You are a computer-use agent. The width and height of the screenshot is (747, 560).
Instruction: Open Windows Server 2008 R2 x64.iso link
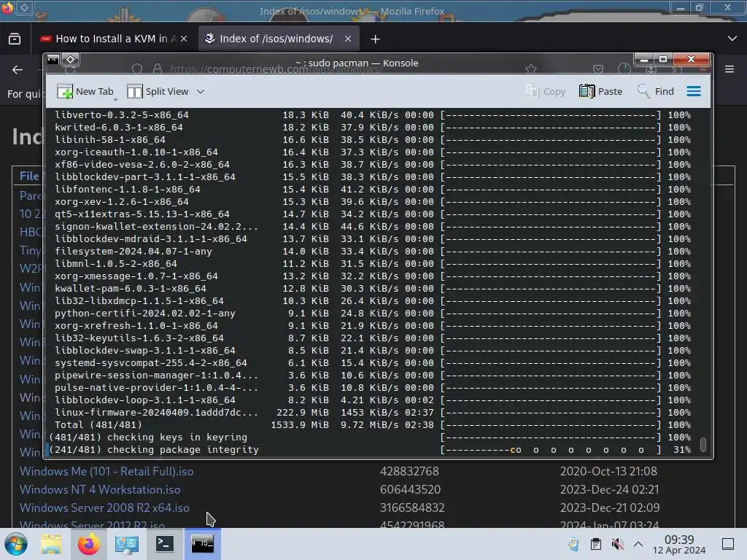(x=104, y=508)
